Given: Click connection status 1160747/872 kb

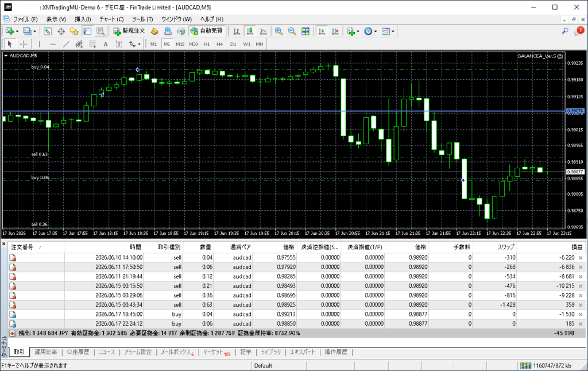Looking at the screenshot, I should 546,366.
